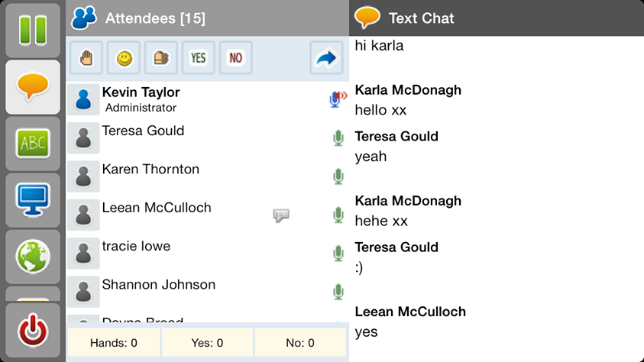Send a smiley face reaction
644x362 pixels.
124,58
